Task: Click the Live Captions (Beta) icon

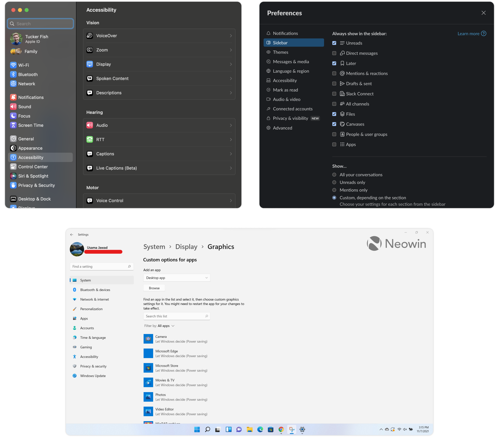Action: (90, 168)
